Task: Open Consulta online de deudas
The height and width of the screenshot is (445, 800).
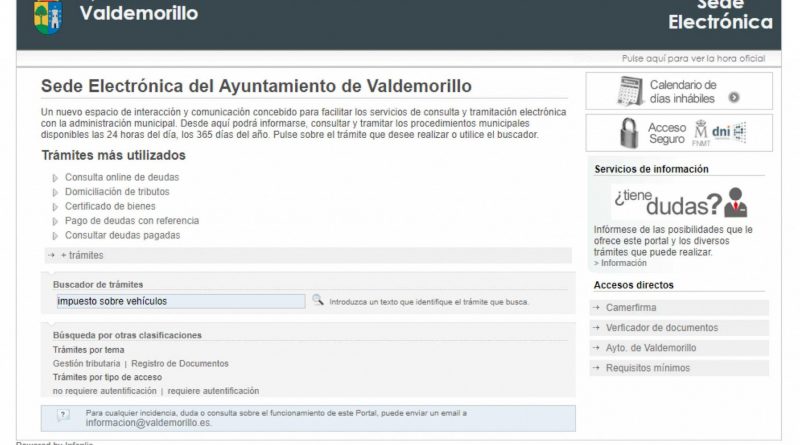Action: [122, 177]
